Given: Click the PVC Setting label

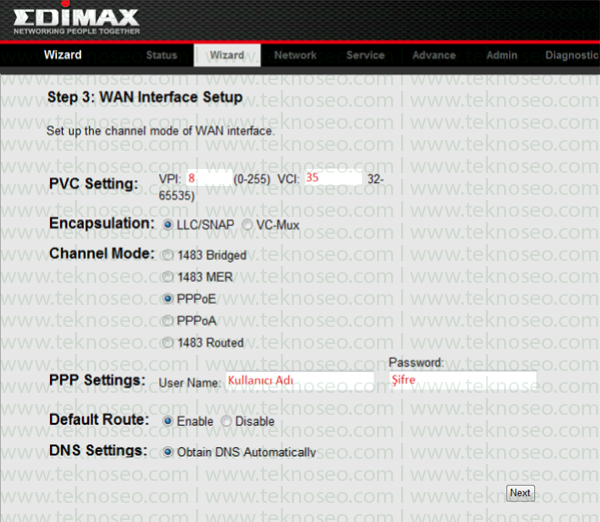Looking at the screenshot, I should tap(94, 184).
